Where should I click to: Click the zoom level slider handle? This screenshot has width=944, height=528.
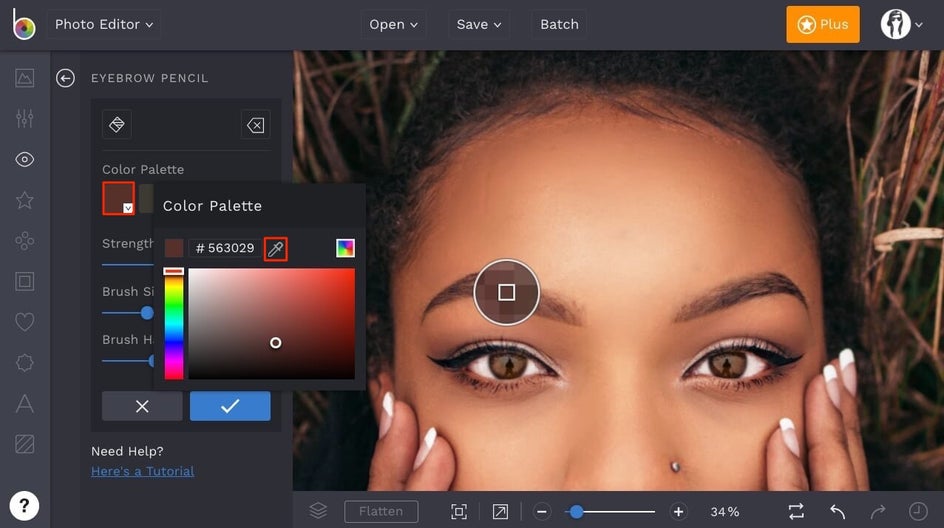click(577, 512)
